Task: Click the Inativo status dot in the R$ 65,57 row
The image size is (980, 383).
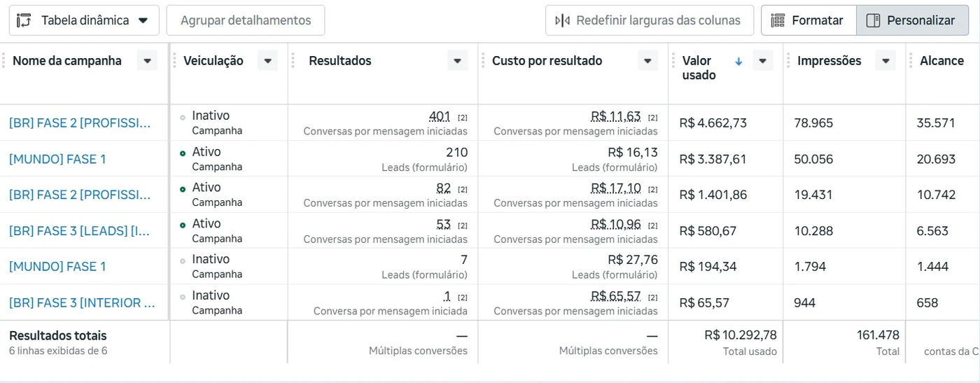Action: point(183,297)
